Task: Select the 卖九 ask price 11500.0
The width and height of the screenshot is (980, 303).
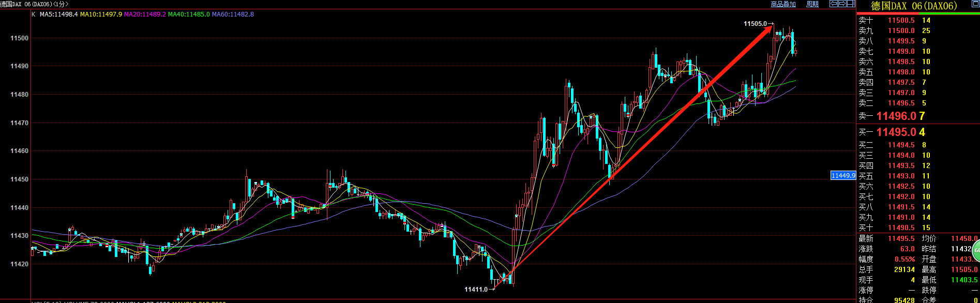Action: click(x=901, y=31)
